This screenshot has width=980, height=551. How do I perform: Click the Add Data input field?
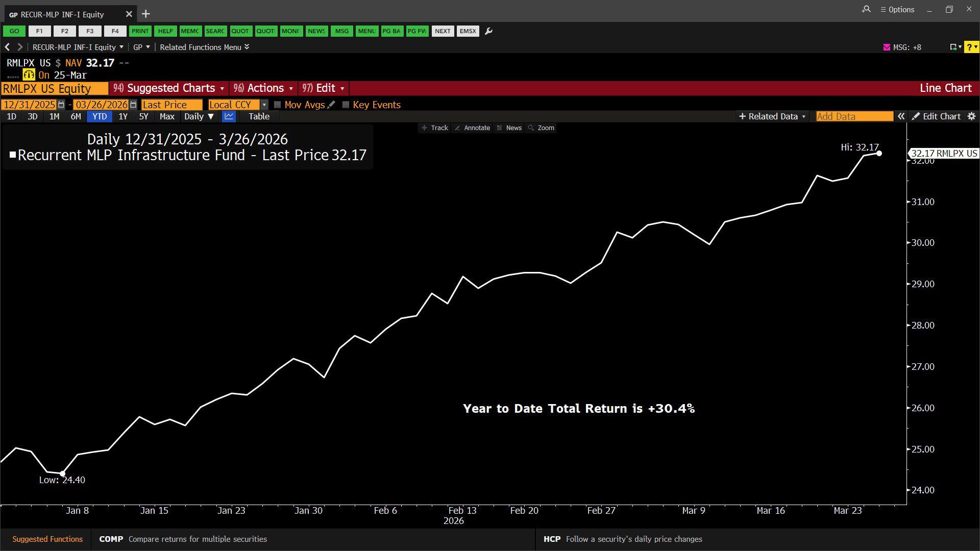tap(854, 116)
